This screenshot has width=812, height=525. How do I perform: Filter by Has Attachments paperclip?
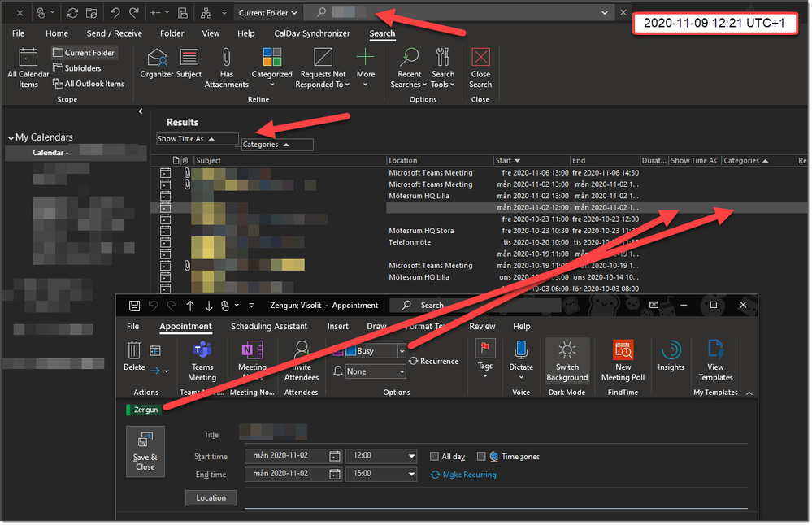pos(226,67)
